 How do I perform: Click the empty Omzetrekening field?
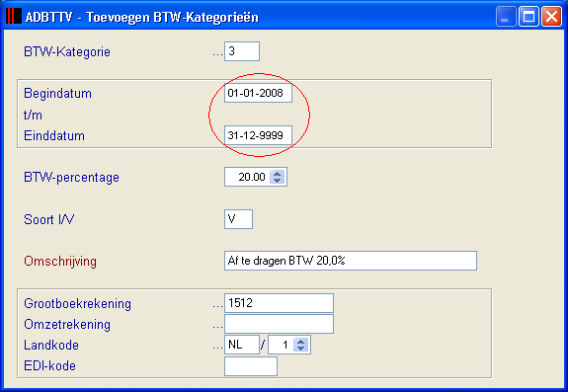(279, 324)
